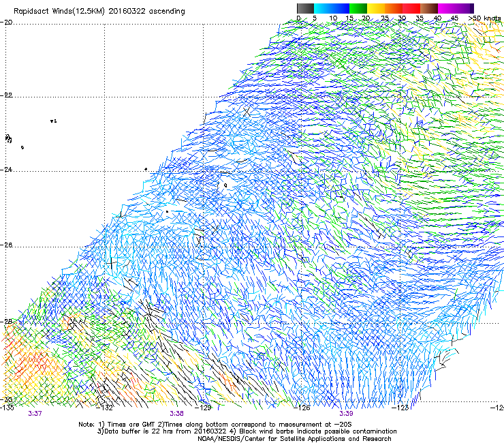
Task: Click the blue 10-15 knots legend color
Action: (x=341, y=8)
